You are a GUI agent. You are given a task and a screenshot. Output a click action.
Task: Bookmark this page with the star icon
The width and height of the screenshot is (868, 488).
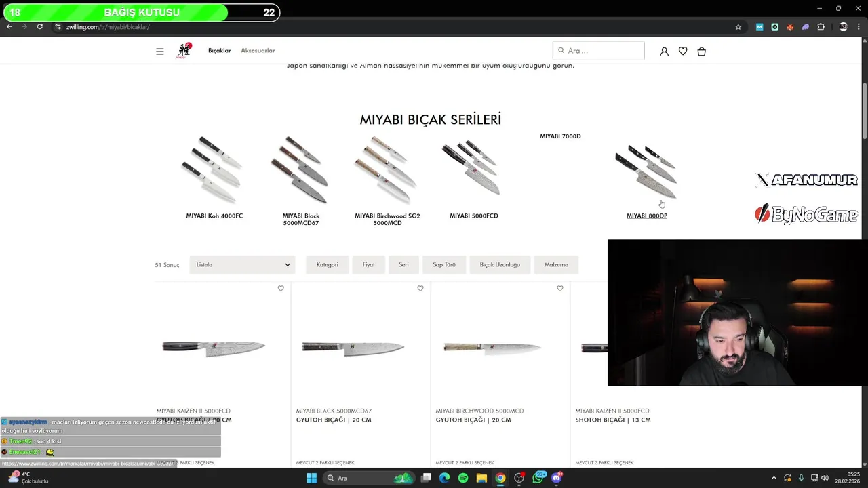(738, 27)
